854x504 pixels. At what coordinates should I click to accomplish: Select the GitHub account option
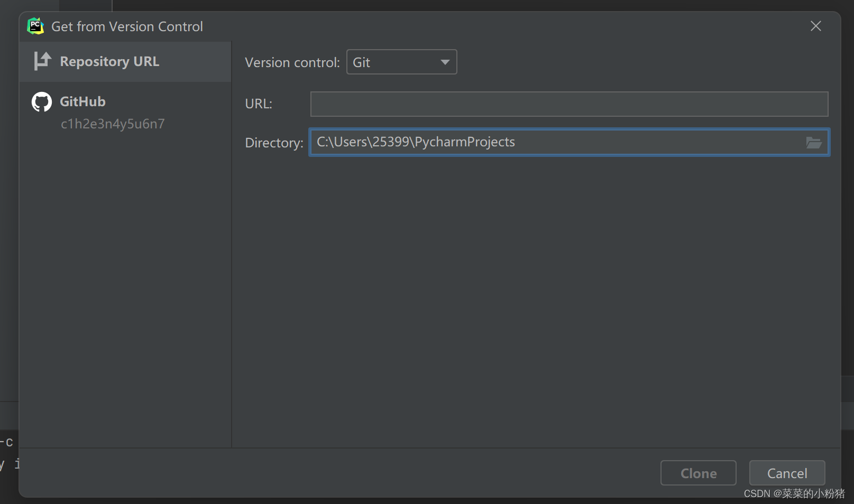(125, 111)
